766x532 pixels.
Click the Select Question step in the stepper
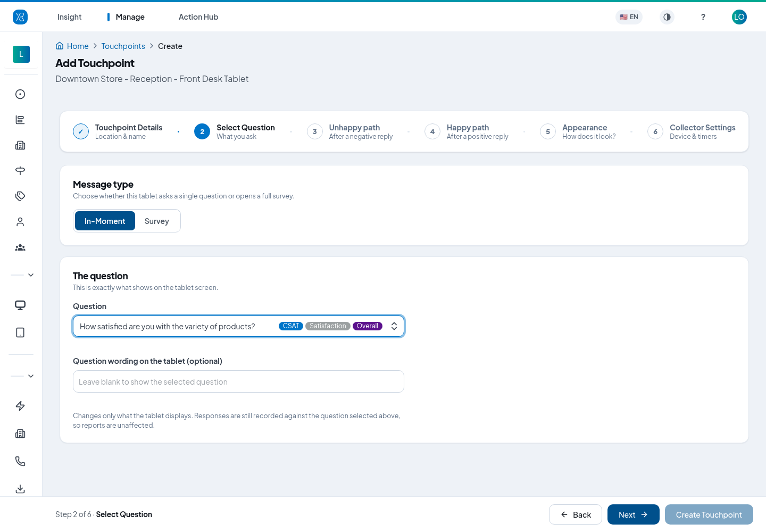pos(235,131)
